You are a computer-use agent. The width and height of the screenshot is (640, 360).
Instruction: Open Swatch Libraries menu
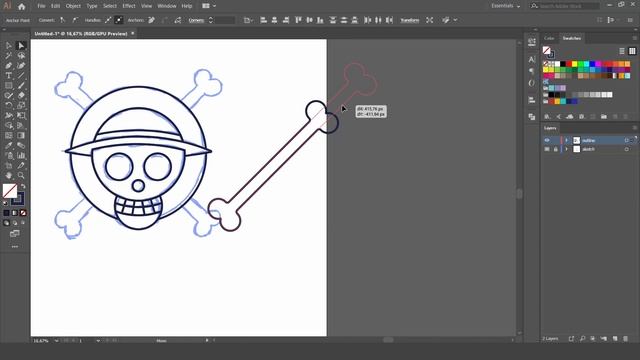[547, 117]
